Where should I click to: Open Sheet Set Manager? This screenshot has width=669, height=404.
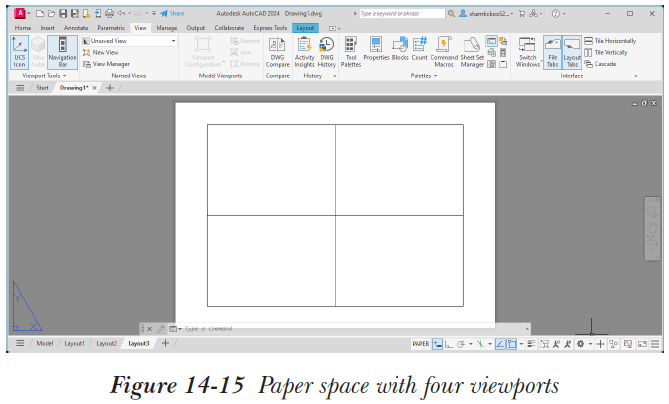[472, 52]
